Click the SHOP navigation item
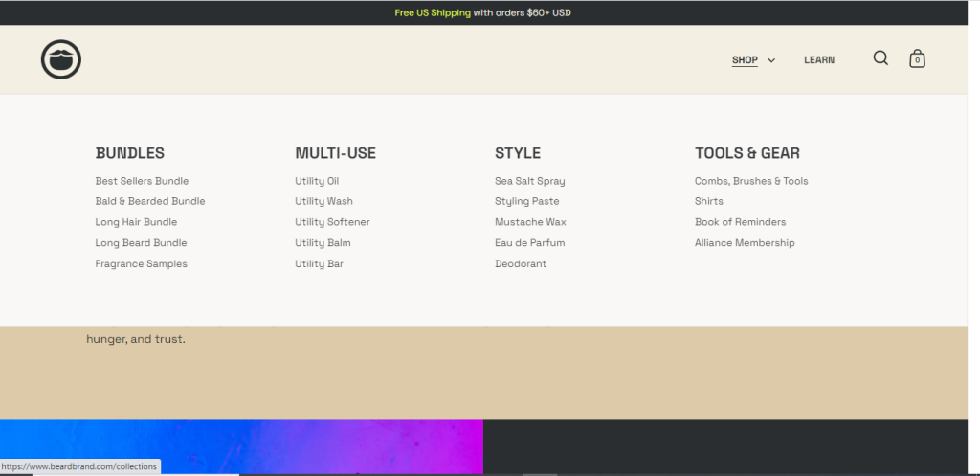The width and height of the screenshot is (980, 476). click(x=745, y=60)
